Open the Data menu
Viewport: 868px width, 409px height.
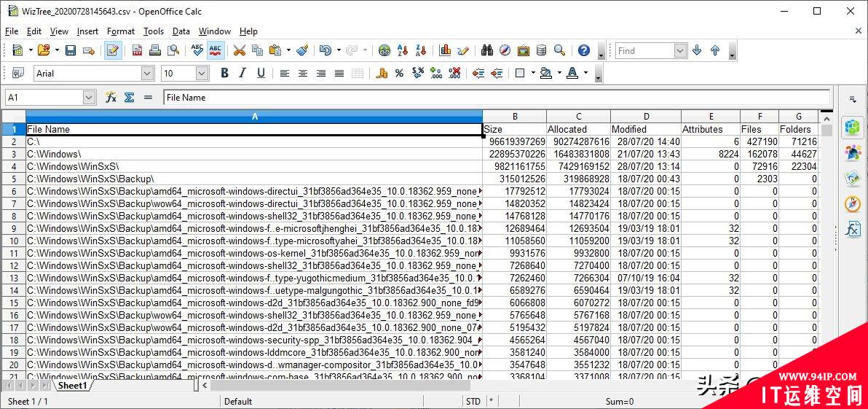181,31
